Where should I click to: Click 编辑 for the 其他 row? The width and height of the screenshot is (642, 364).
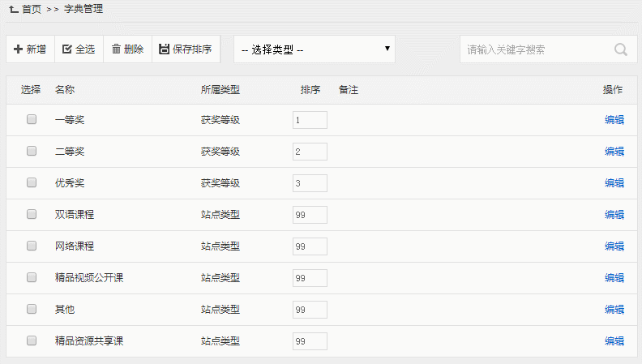point(614,310)
